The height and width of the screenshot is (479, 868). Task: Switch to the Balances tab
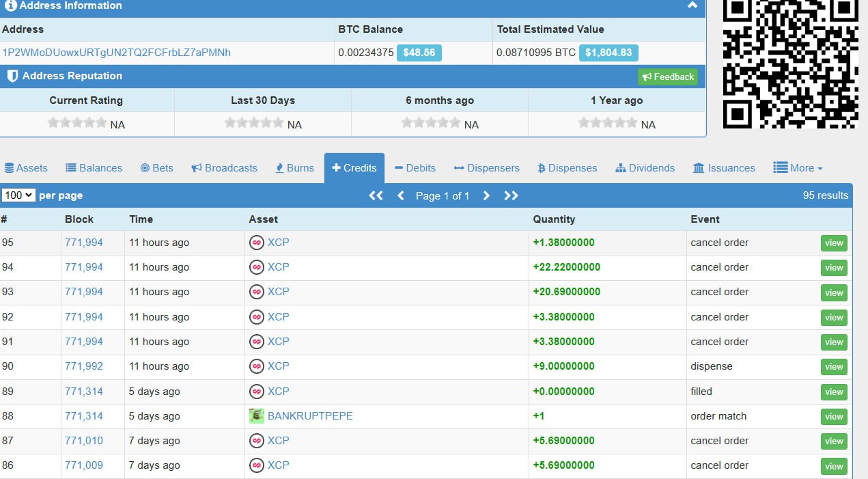94,168
